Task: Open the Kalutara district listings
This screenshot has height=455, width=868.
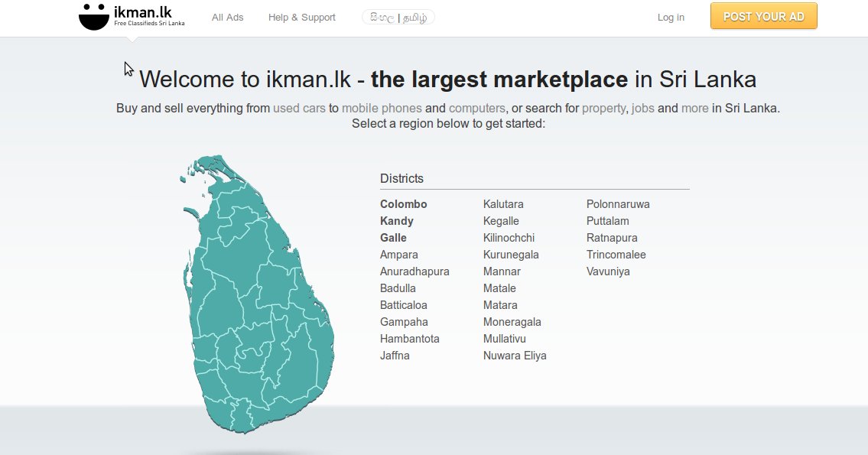Action: (503, 204)
